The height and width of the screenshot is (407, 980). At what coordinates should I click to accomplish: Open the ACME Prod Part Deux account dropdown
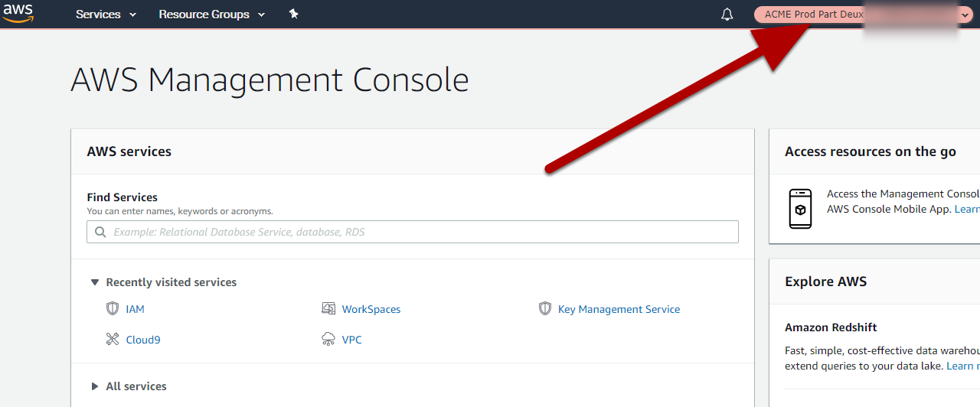click(863, 15)
